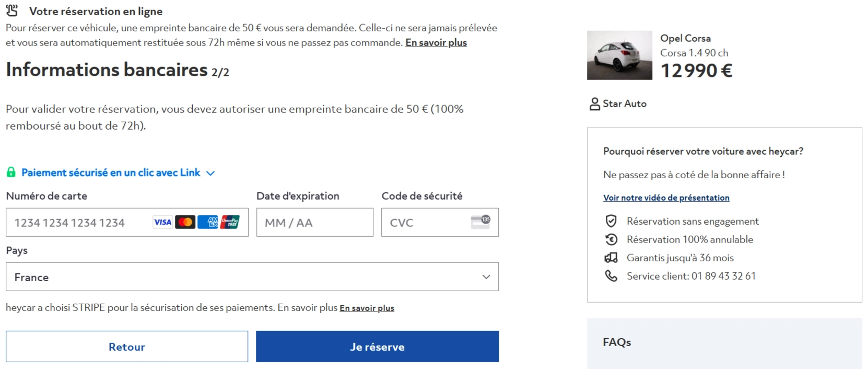Expand the Paiement sécurisé avec Link chevron
Screen dimensions: 868x369
coord(210,173)
